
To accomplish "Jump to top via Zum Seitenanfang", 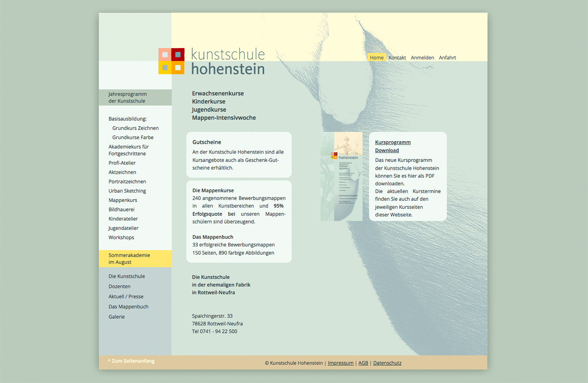I will point(131,361).
